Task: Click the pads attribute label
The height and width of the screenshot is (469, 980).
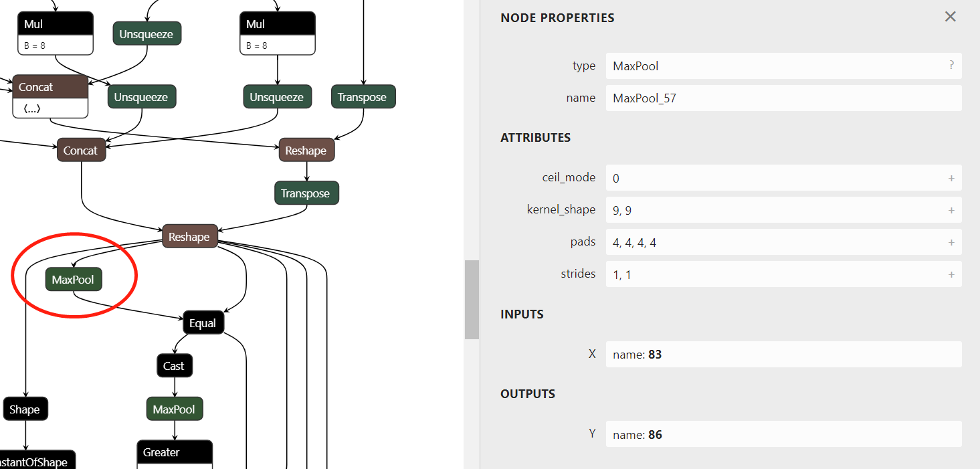Action: (583, 242)
